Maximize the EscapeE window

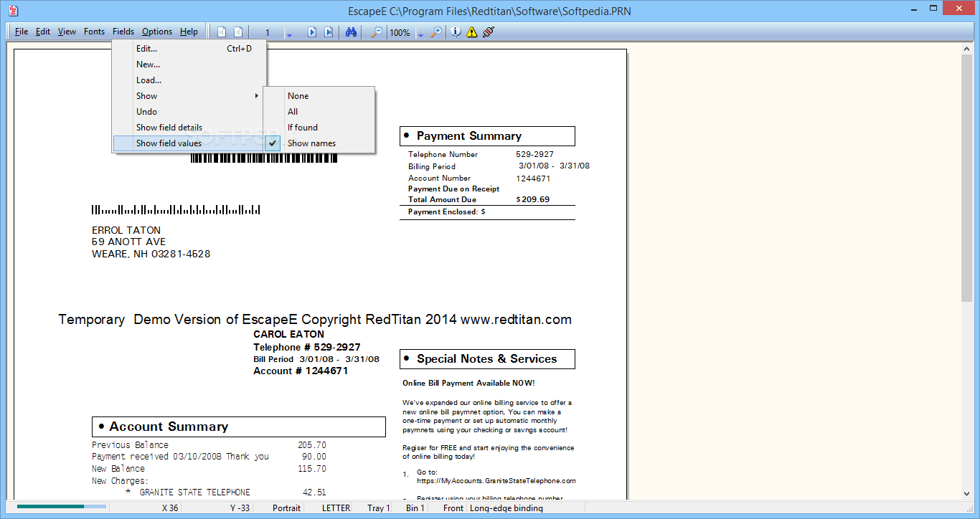934,9
